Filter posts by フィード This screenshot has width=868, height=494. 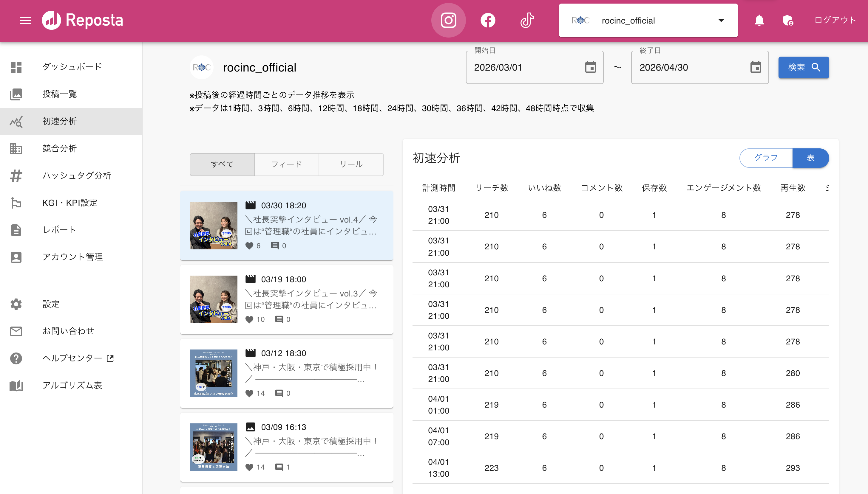tap(287, 164)
